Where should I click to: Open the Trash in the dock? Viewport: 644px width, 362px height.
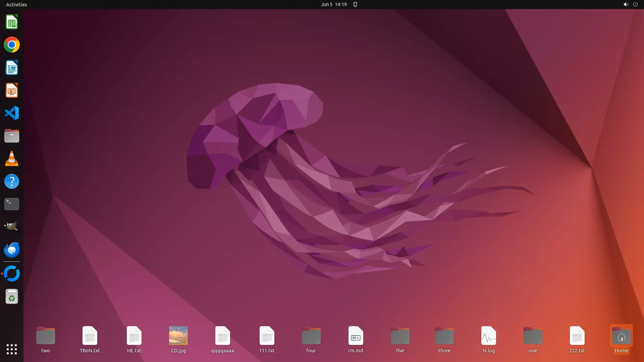point(12,297)
